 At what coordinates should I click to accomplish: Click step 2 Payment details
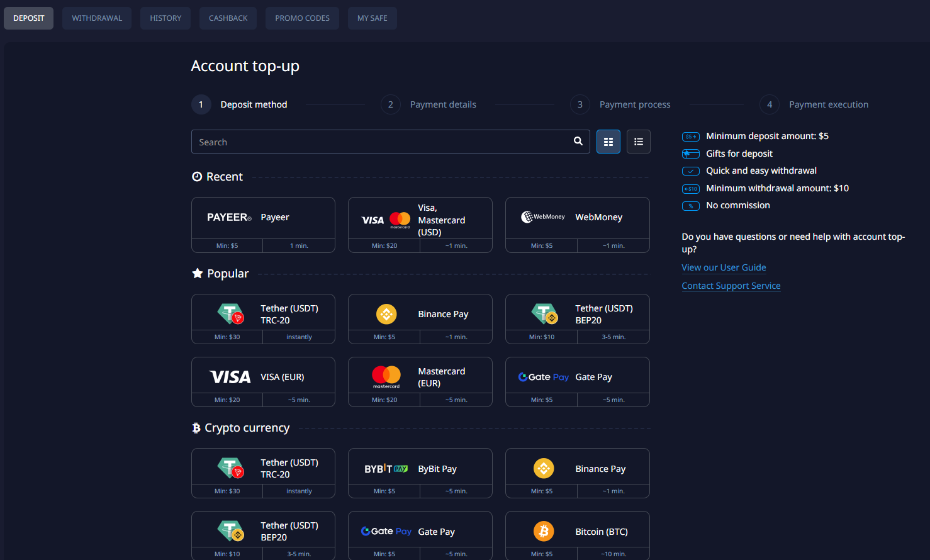point(442,104)
